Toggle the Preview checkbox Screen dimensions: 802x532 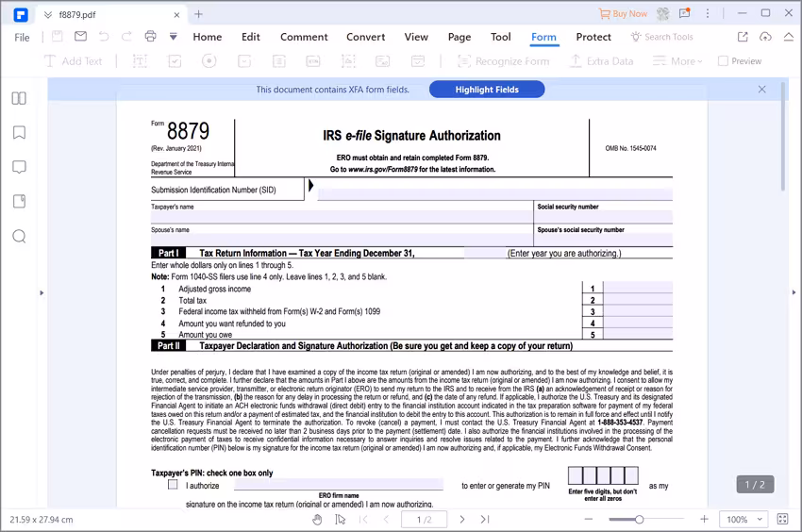(x=723, y=61)
